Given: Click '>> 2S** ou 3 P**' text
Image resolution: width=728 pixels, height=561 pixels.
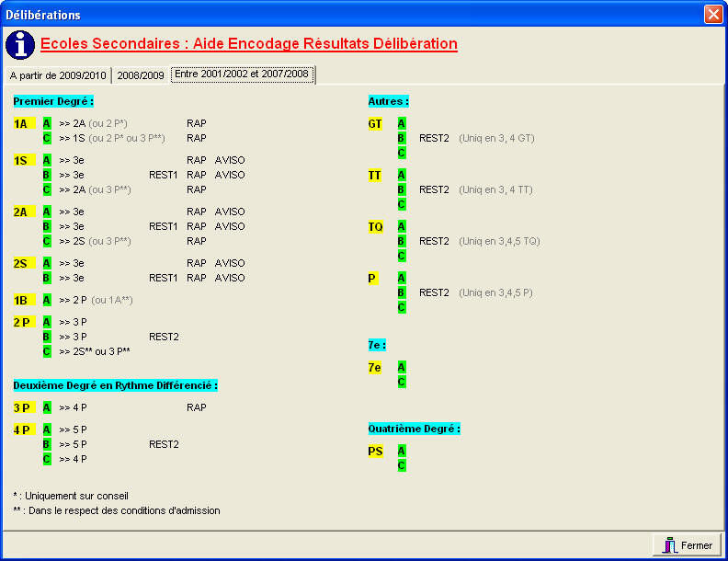Looking at the screenshot, I should click(95, 351).
